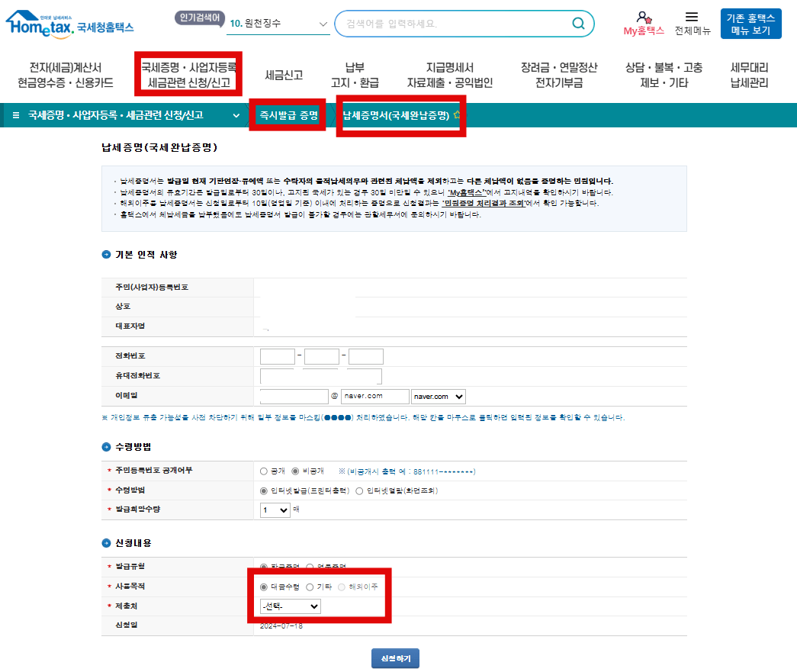The height and width of the screenshot is (672, 797).
Task: Open the email domain naver.com dropdown
Action: coord(438,396)
